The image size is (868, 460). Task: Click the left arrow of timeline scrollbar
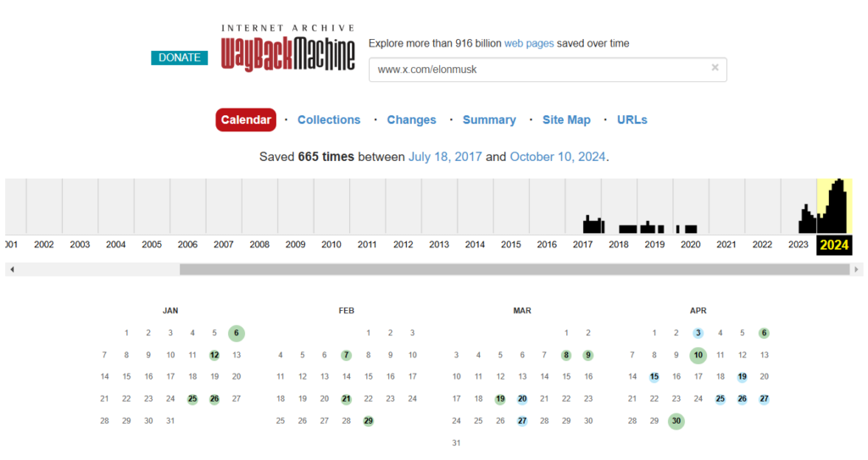(13, 269)
